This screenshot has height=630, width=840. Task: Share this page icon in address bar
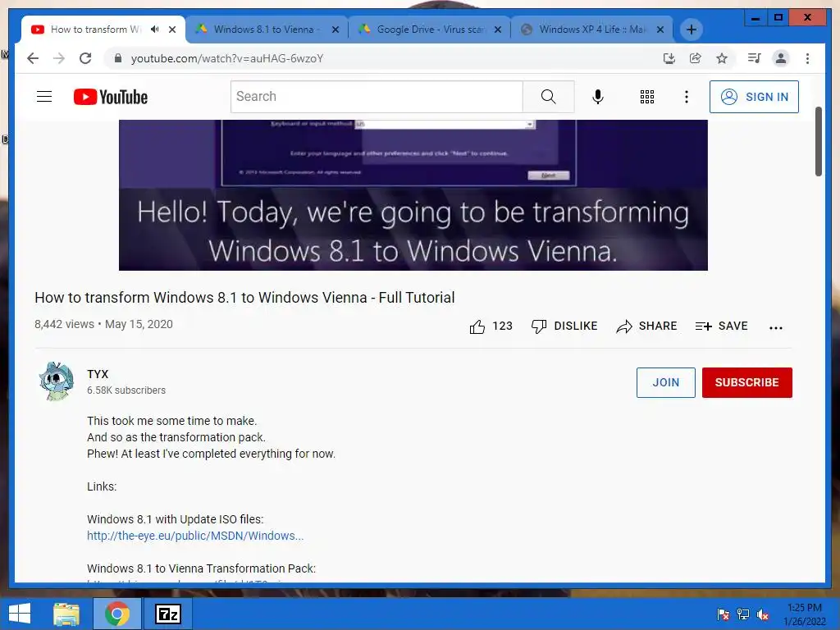(696, 58)
